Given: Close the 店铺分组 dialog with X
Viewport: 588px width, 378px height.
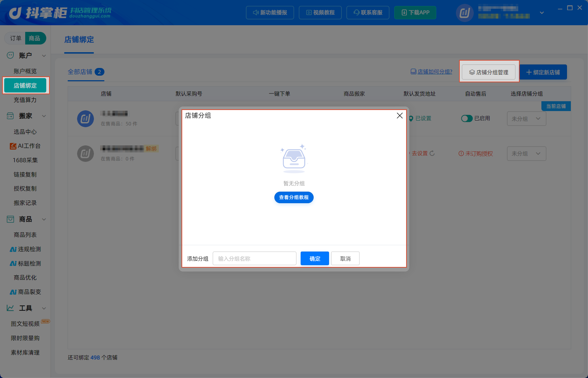Looking at the screenshot, I should coord(399,116).
